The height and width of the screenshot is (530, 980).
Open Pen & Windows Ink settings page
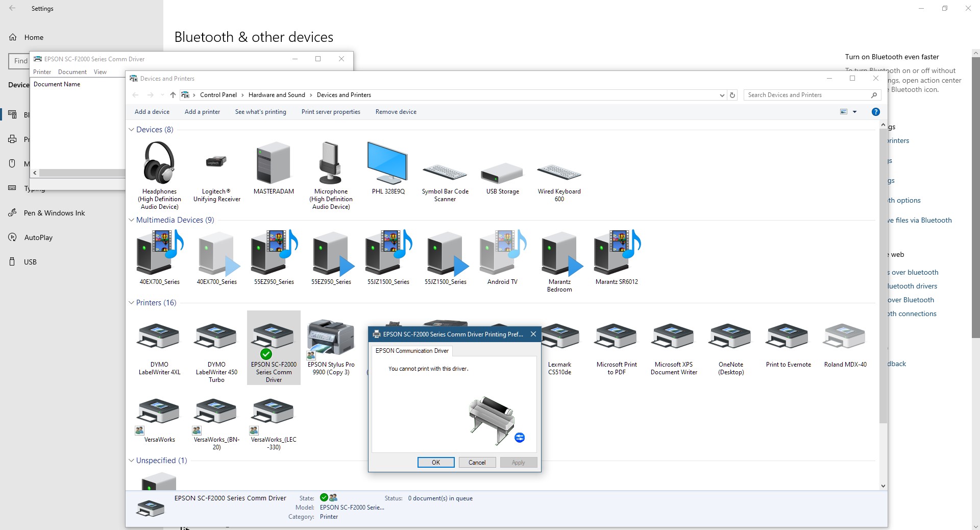point(54,213)
